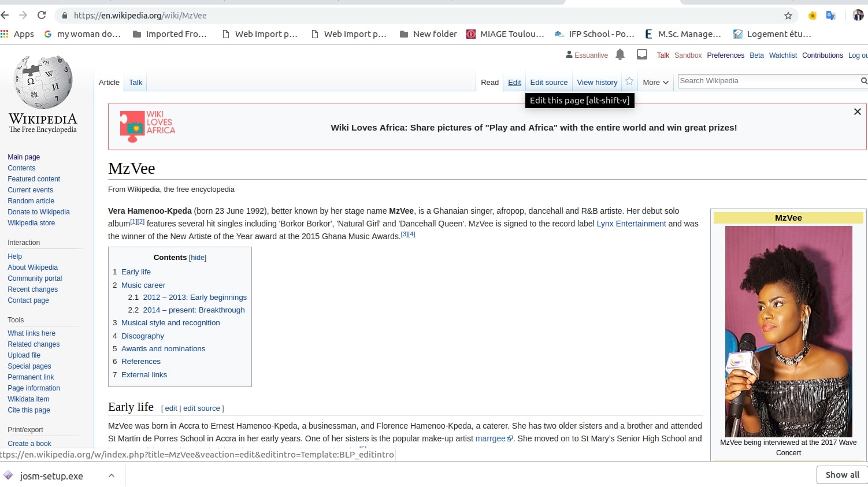This screenshot has height=487, width=868.
Task: Open the Beta features link
Action: tap(756, 55)
